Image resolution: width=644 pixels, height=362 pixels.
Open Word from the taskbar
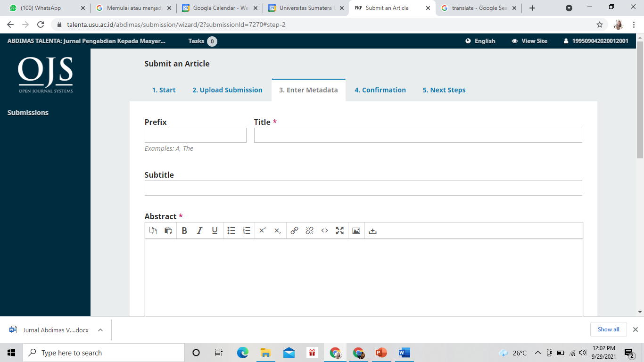pos(404,353)
